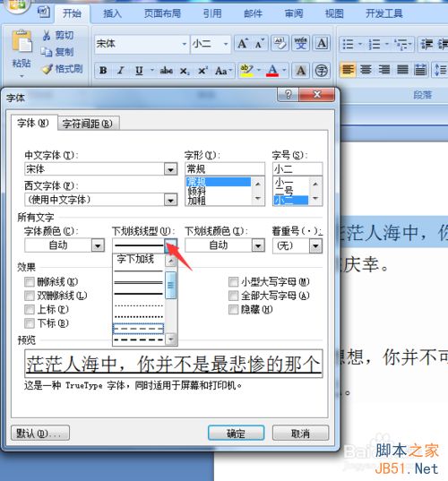Click the Superscript icon in the ribbon

coord(202,71)
